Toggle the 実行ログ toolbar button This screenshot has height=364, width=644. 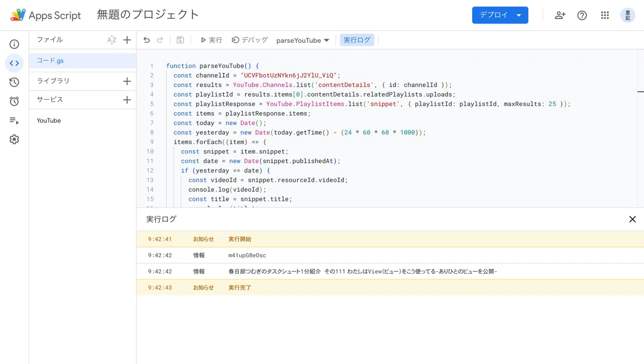[x=357, y=40]
